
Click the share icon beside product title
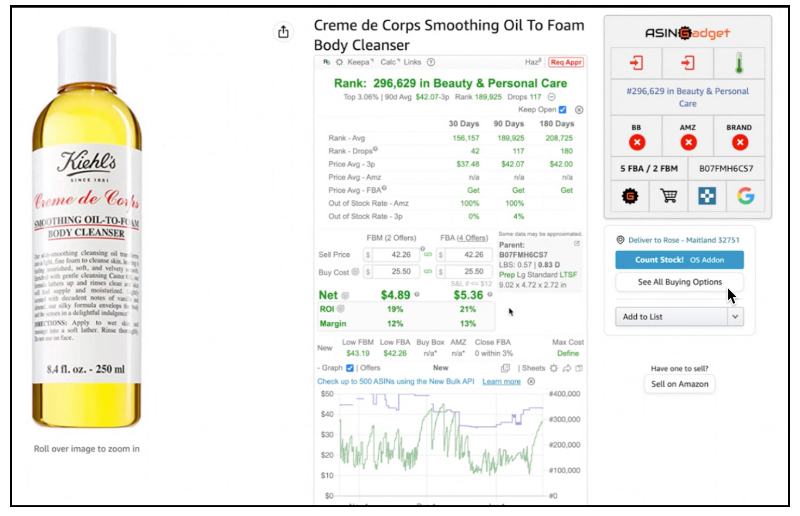tap(283, 32)
